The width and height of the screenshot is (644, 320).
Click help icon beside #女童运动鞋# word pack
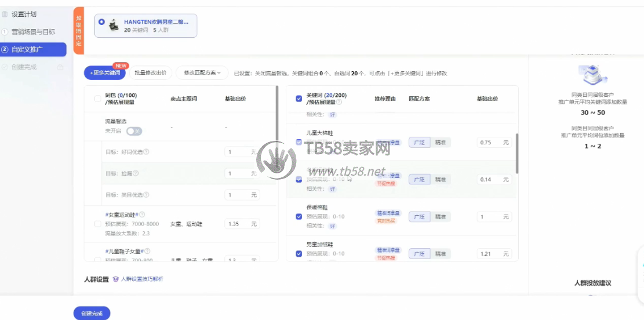pyautogui.click(x=142, y=214)
